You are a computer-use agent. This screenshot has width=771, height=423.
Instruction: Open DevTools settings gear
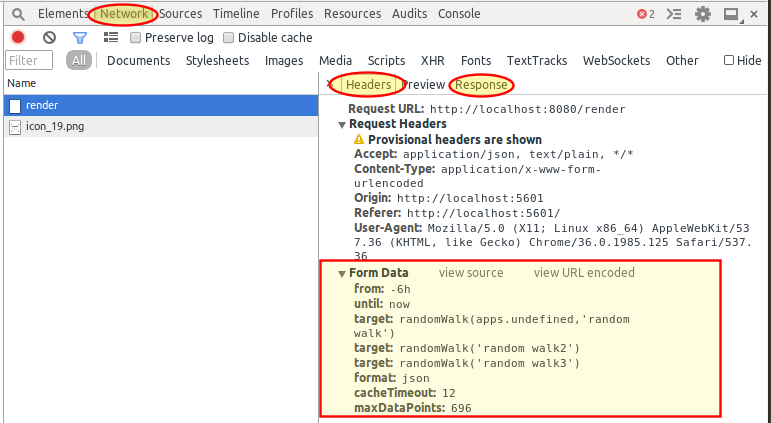point(703,14)
